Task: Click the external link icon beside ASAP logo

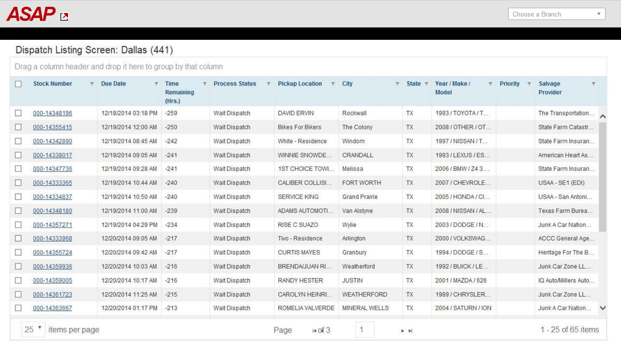Action: (64, 17)
